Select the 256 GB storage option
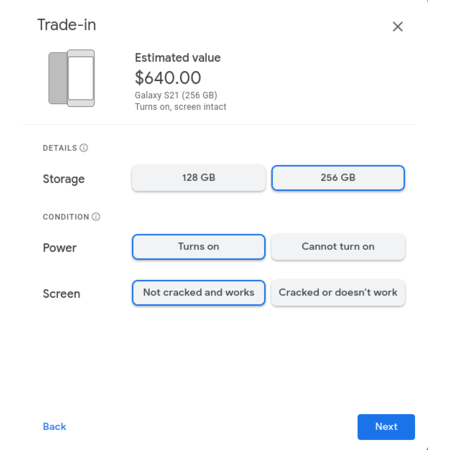Viewport: 450px width, 450px height. click(338, 178)
